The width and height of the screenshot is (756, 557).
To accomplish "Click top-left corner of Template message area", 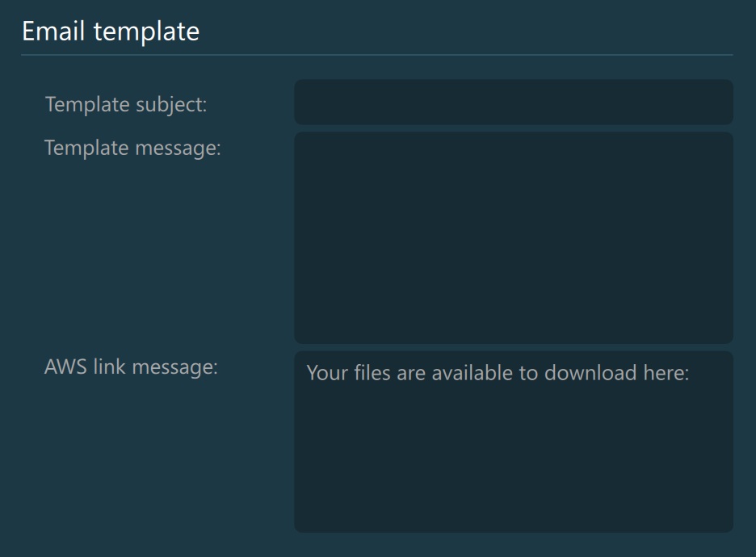I will click(x=305, y=142).
